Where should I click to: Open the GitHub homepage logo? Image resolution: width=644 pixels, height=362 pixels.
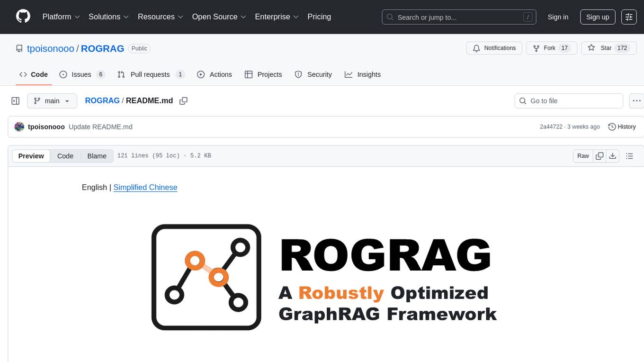click(23, 17)
